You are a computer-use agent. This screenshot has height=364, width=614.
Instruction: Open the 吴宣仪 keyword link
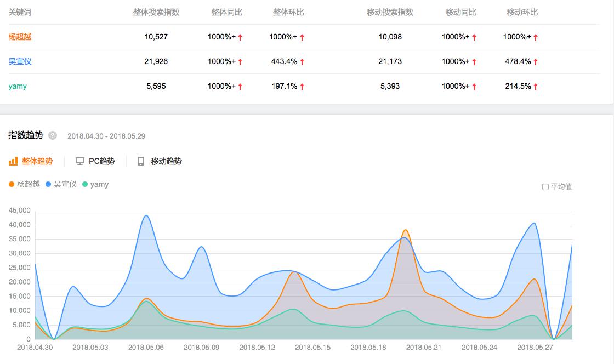point(20,61)
